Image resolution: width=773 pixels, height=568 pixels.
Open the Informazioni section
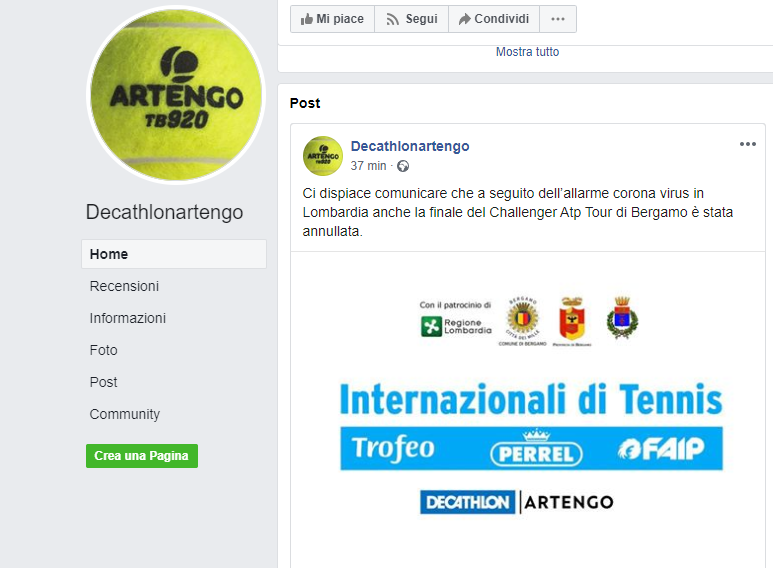(x=128, y=318)
